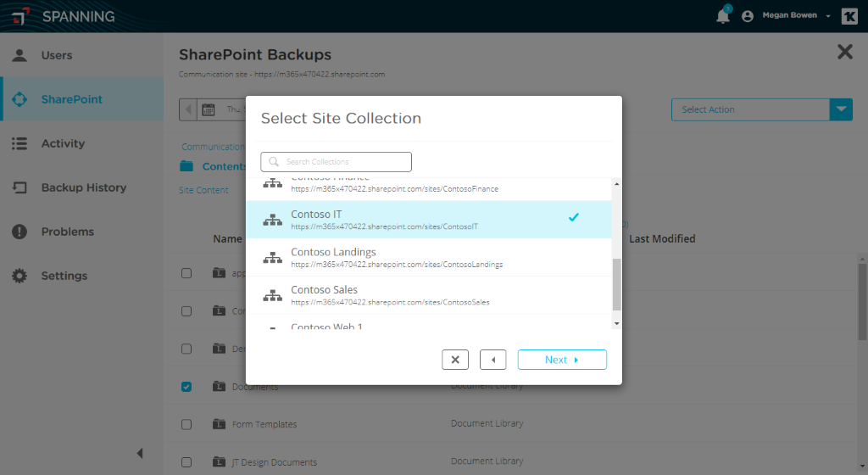This screenshot has width=868, height=475.
Task: Cancel the dialog with the X button
Action: [x=455, y=360]
